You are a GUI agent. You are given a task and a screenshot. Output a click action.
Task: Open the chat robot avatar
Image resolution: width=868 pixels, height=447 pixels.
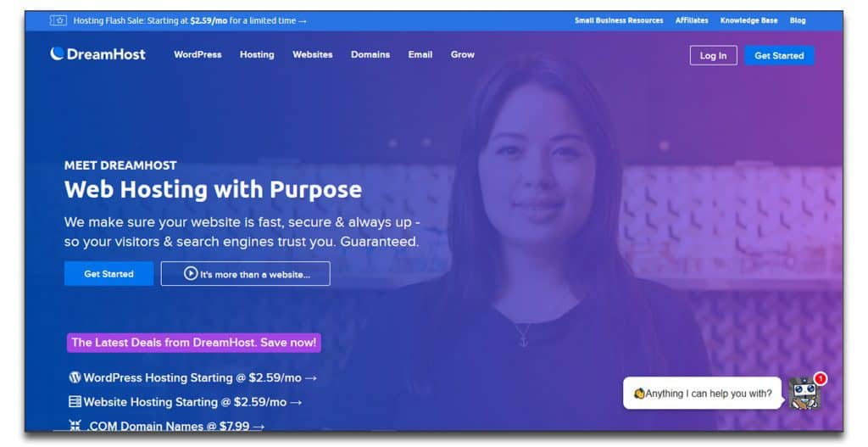802,394
